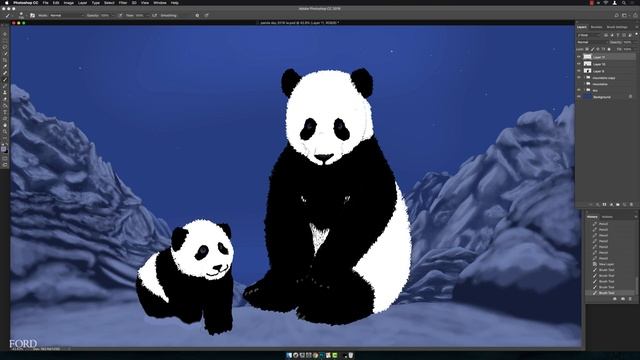The height and width of the screenshot is (360, 640).
Task: Switch to the History tab
Action: 592,217
